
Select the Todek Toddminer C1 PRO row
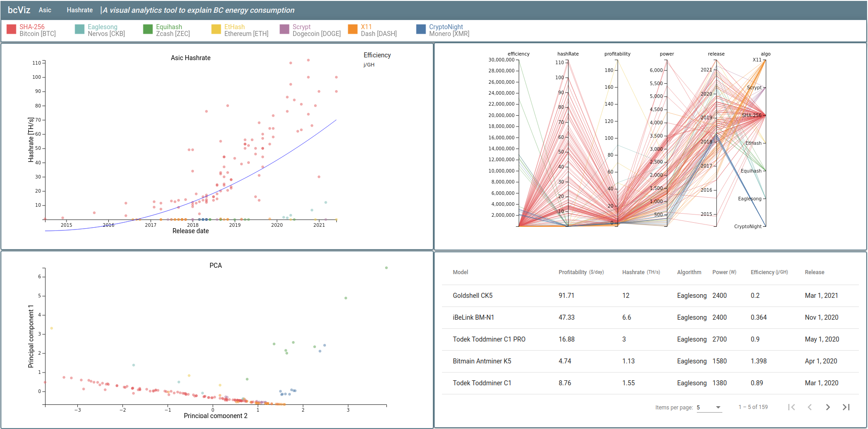650,339
